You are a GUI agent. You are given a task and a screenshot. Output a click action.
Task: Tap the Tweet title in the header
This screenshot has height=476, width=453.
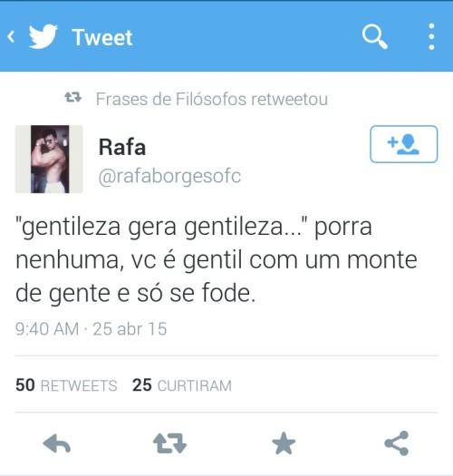(102, 38)
